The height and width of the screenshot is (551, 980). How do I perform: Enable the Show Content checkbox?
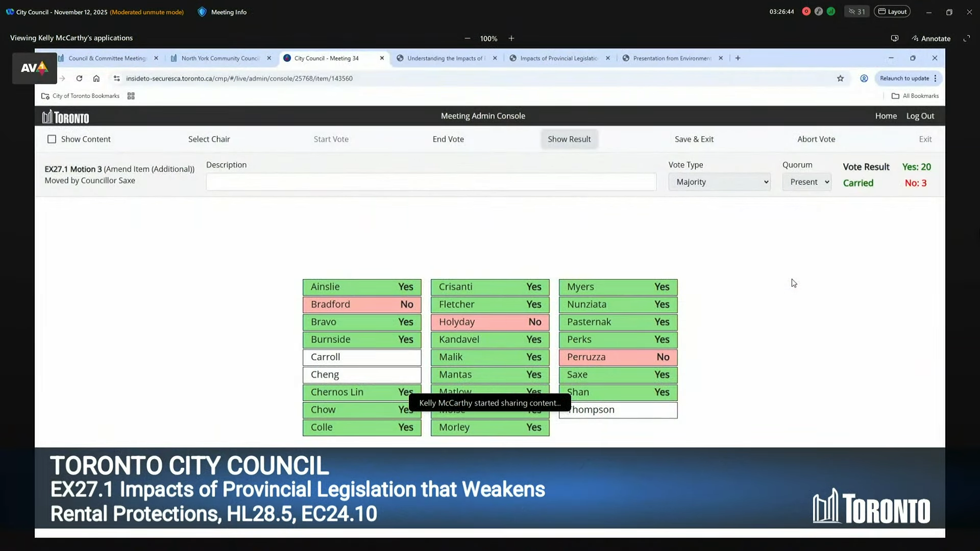tap(52, 139)
